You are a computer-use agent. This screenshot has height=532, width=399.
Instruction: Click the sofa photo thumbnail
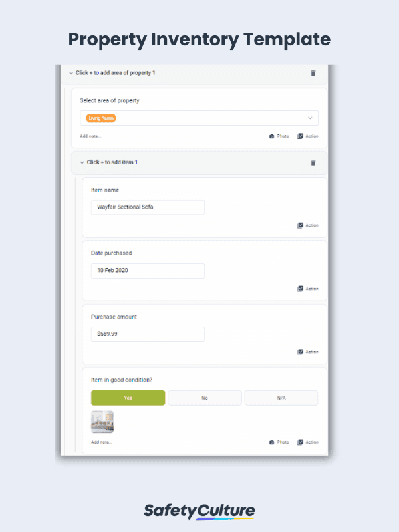103,421
